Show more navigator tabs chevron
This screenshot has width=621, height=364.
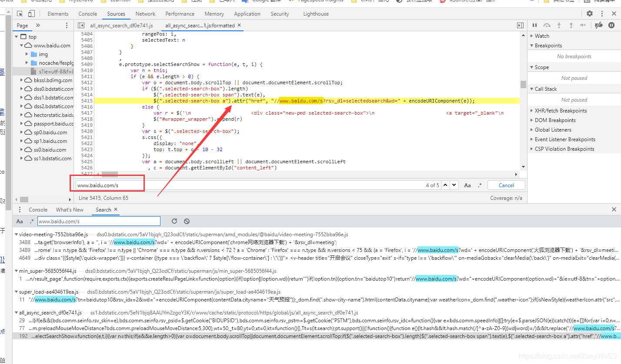(38, 26)
